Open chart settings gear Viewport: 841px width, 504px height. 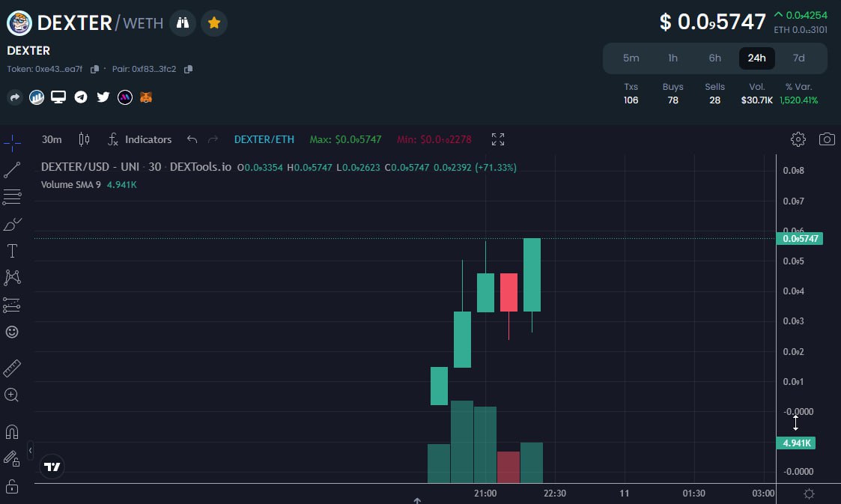click(798, 139)
